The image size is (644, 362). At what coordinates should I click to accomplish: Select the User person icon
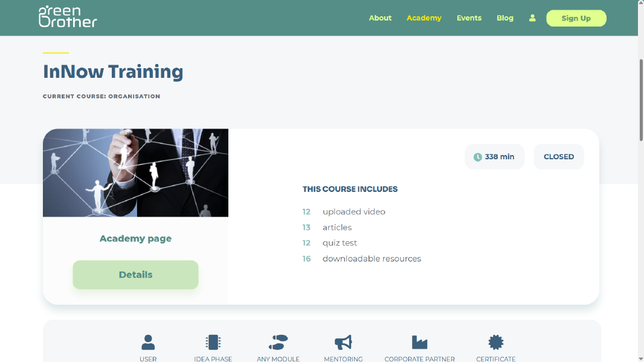(x=148, y=342)
